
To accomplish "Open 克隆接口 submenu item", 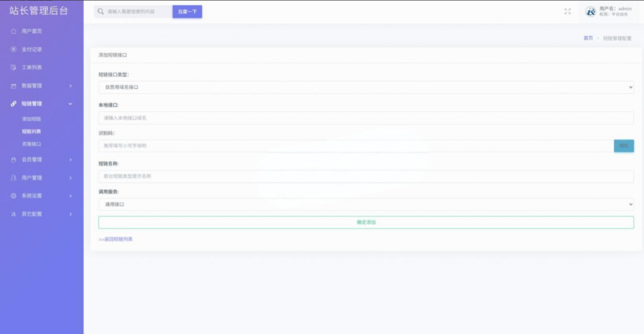I will (31, 144).
